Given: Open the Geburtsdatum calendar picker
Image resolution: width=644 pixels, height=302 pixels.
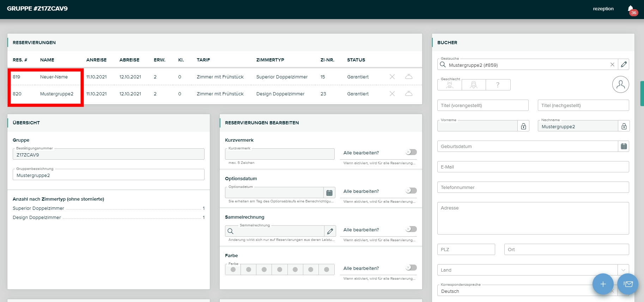Looking at the screenshot, I should (624, 147).
